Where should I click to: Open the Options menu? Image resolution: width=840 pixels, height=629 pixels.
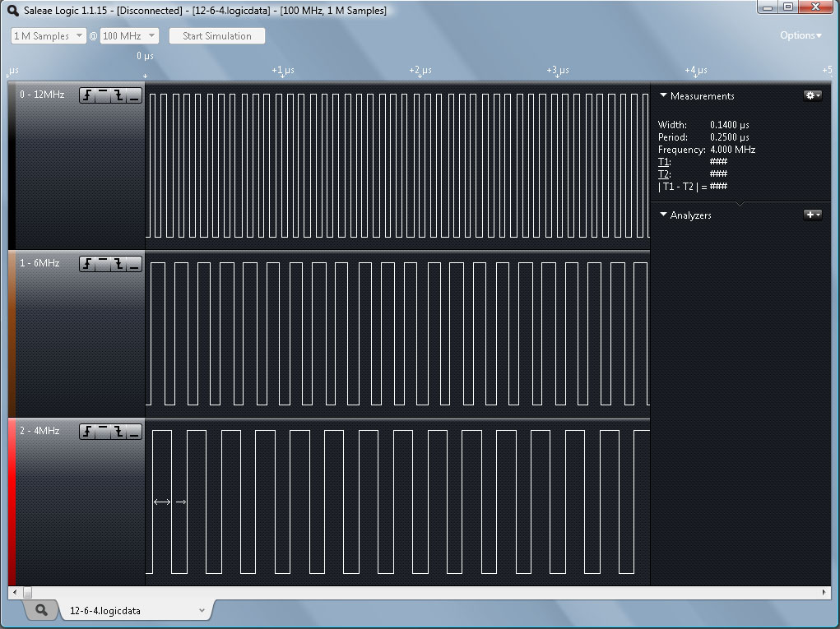(801, 35)
